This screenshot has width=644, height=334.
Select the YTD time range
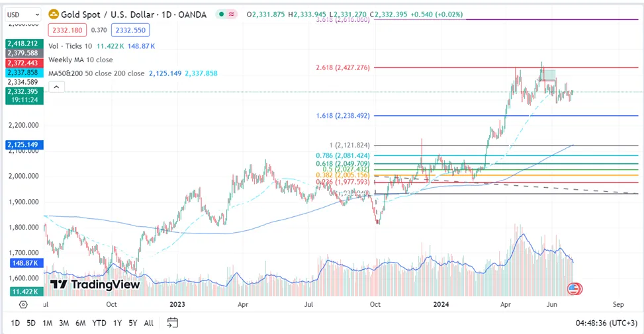click(x=99, y=323)
